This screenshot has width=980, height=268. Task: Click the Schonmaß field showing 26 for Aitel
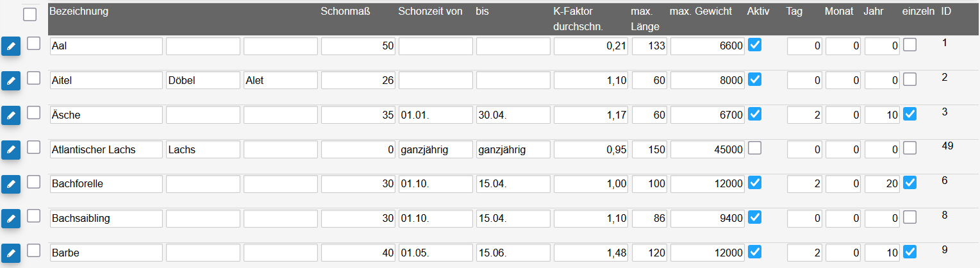point(358,80)
